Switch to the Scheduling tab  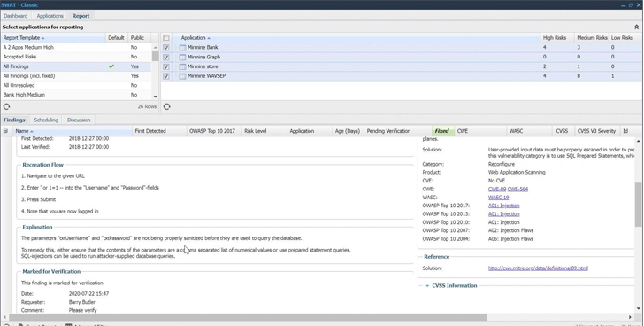(x=46, y=120)
